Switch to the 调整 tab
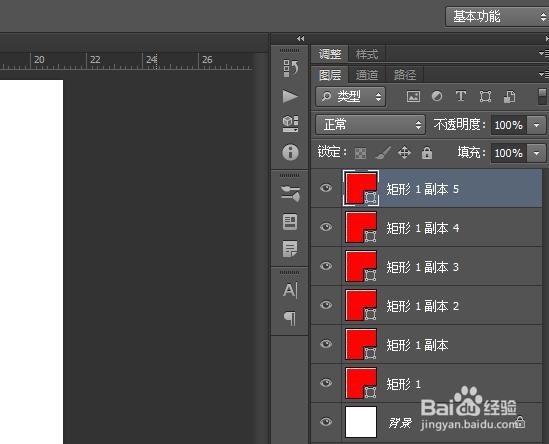The width and height of the screenshot is (549, 444). tap(329, 54)
